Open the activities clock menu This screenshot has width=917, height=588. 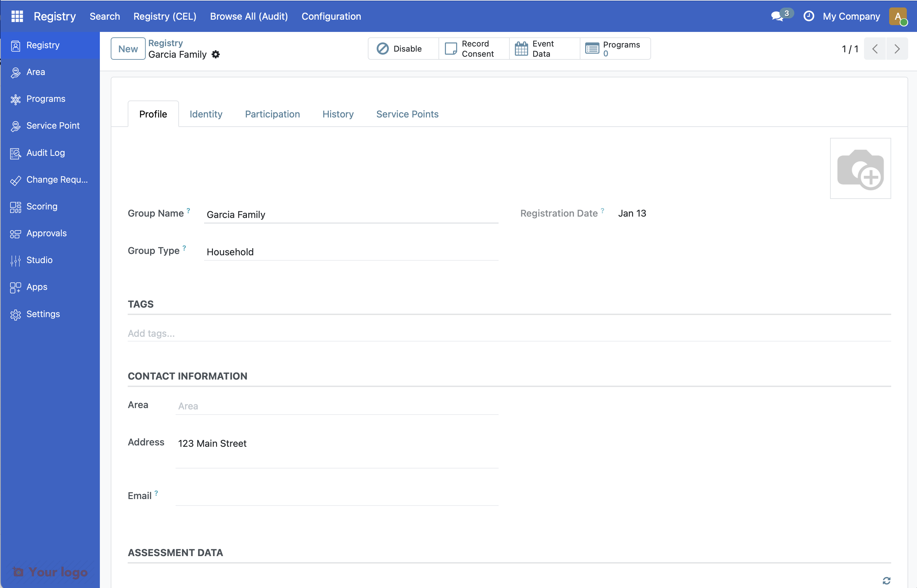click(809, 16)
